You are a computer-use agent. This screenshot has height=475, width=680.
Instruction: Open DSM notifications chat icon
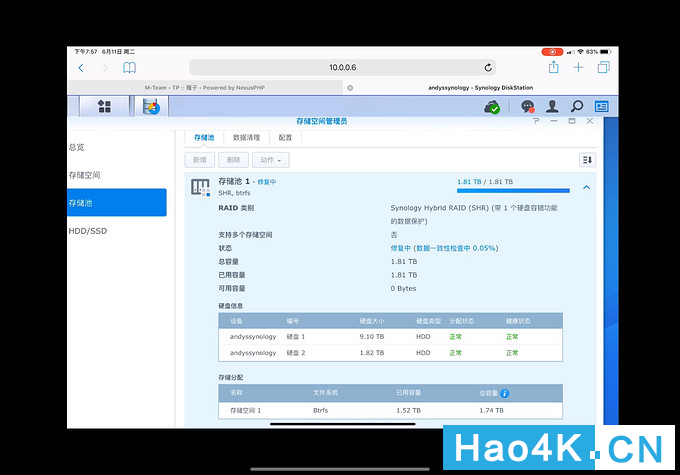pyautogui.click(x=527, y=106)
